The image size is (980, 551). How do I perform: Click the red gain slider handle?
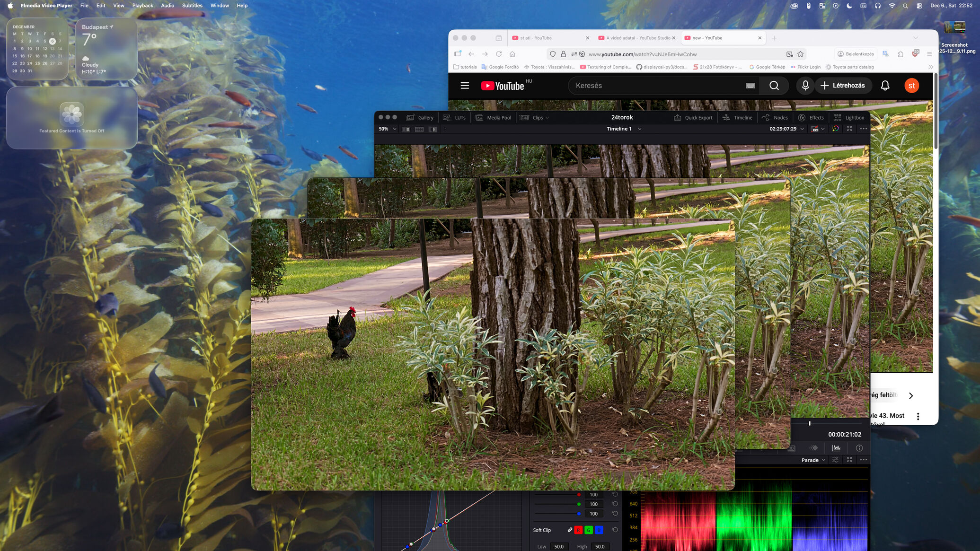point(579,495)
